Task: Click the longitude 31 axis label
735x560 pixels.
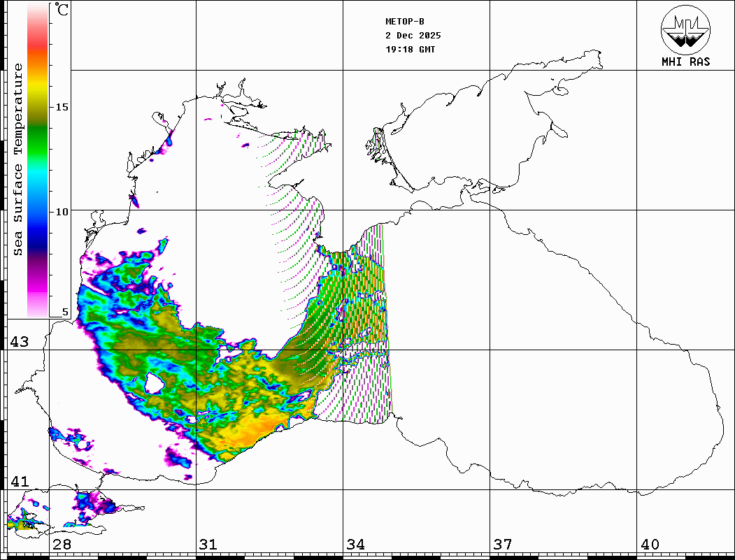Action: click(208, 545)
